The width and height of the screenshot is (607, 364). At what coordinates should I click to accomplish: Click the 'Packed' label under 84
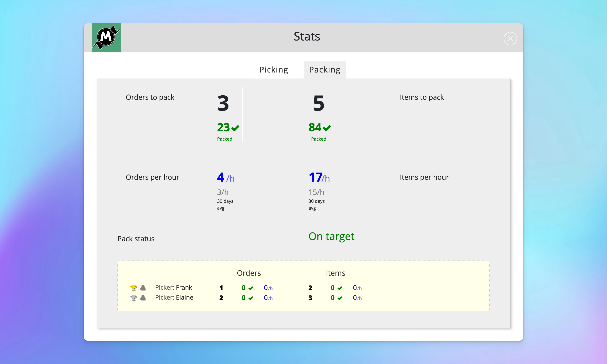point(318,139)
